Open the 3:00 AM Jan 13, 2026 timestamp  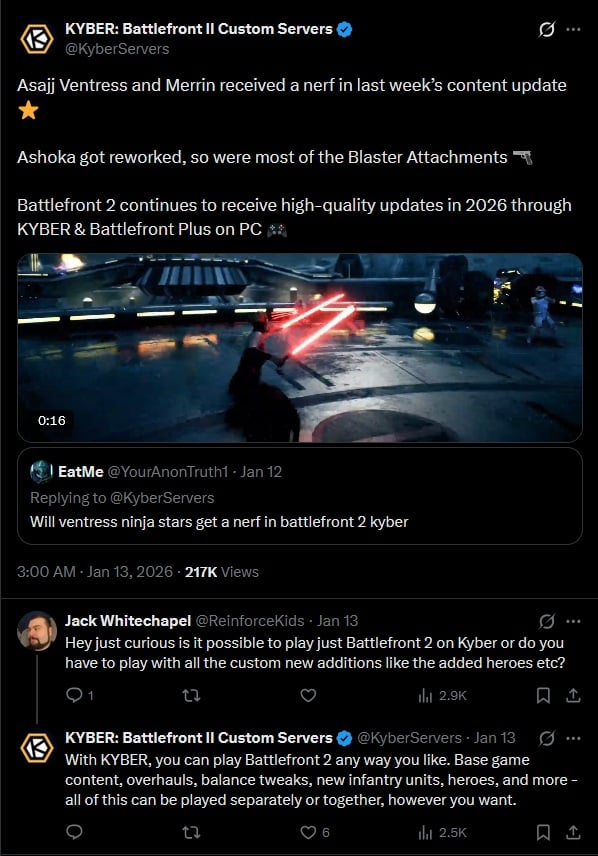pos(95,572)
